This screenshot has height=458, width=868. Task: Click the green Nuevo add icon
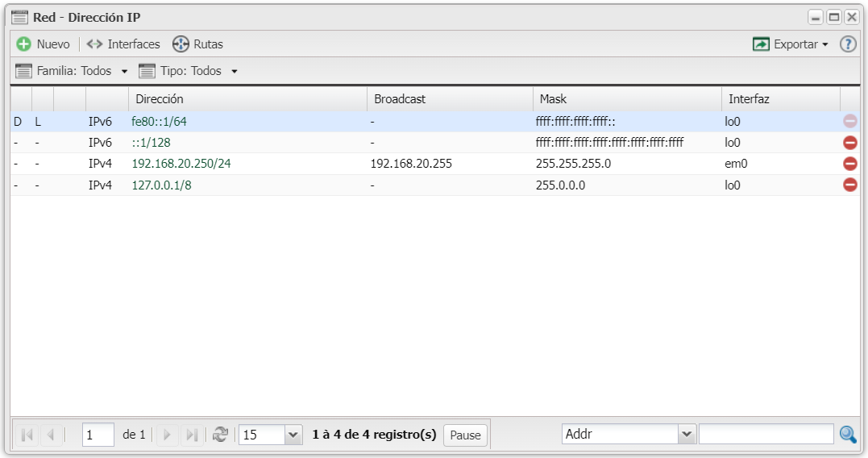[24, 44]
